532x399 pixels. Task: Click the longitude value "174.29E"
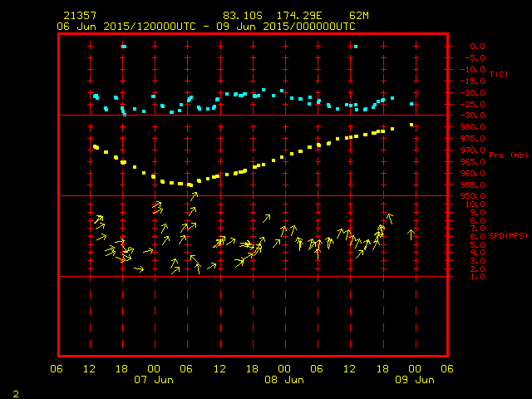point(299,16)
